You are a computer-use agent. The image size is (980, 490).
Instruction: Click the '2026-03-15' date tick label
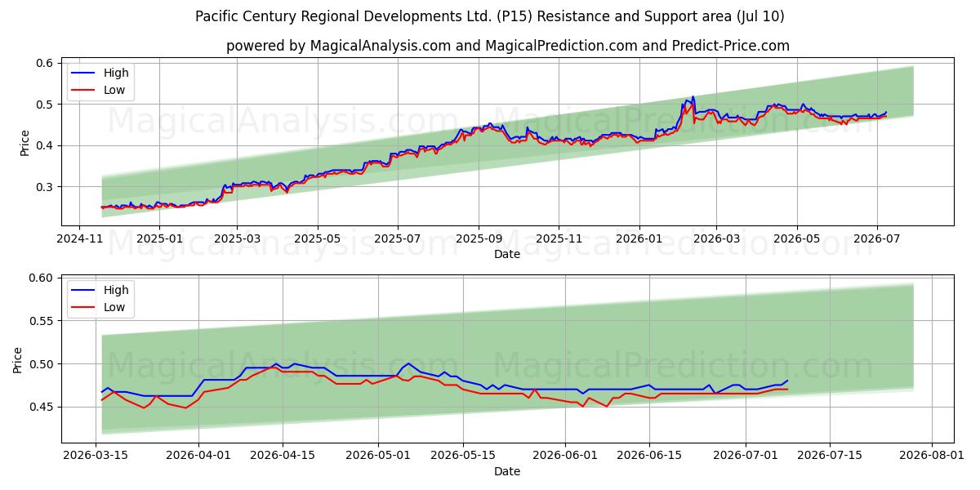[x=96, y=456]
